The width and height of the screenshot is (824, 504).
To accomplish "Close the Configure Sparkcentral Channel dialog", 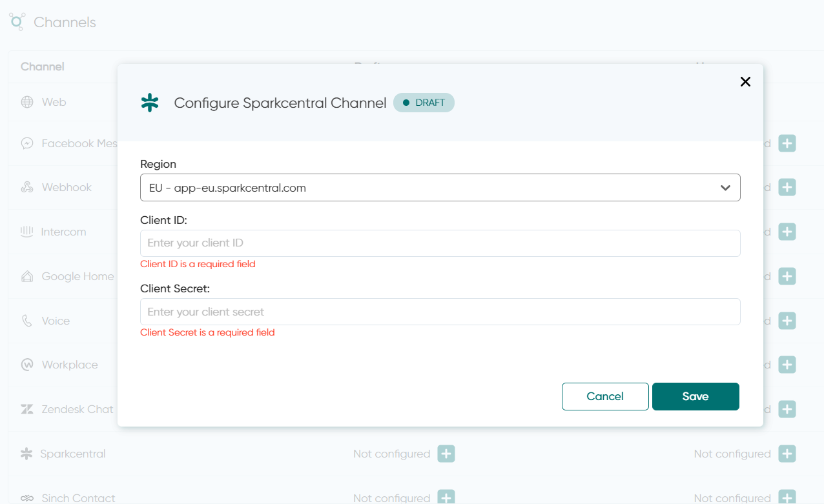I will point(745,81).
